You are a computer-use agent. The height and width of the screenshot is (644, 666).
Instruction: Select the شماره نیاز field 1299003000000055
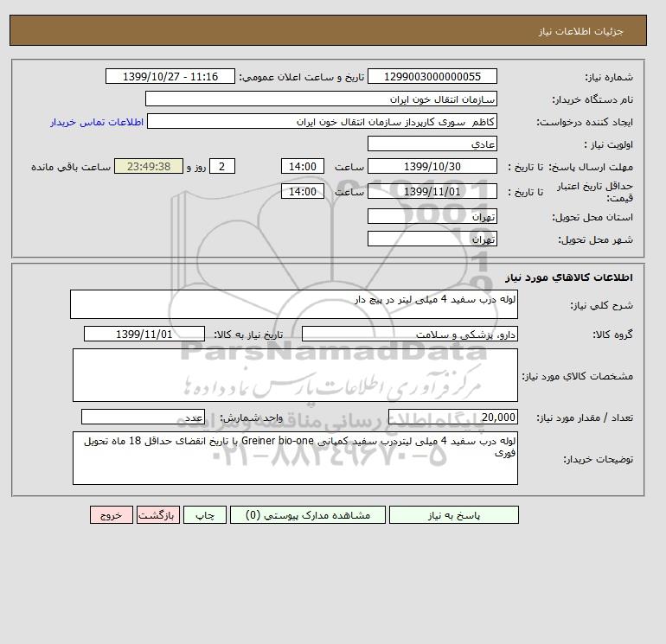tap(432, 76)
